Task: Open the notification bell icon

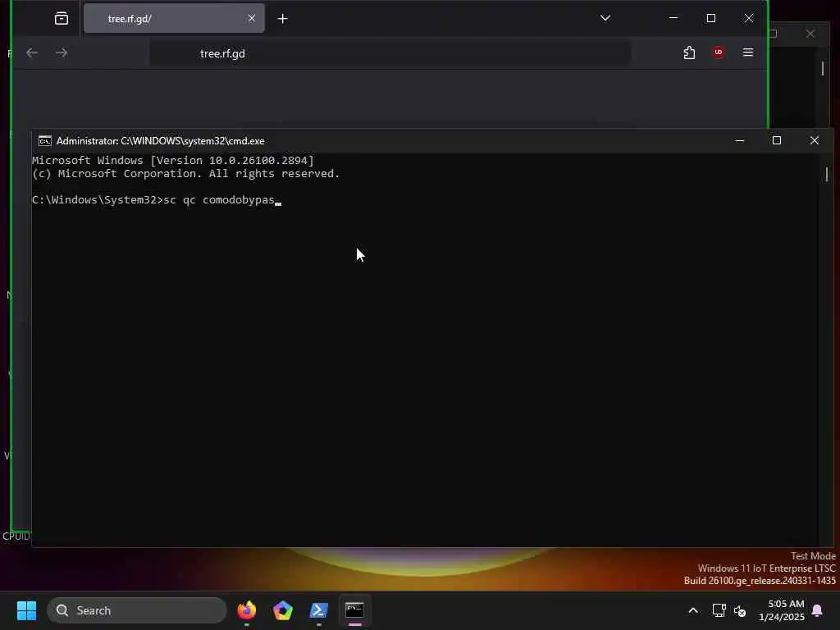Action: [817, 610]
